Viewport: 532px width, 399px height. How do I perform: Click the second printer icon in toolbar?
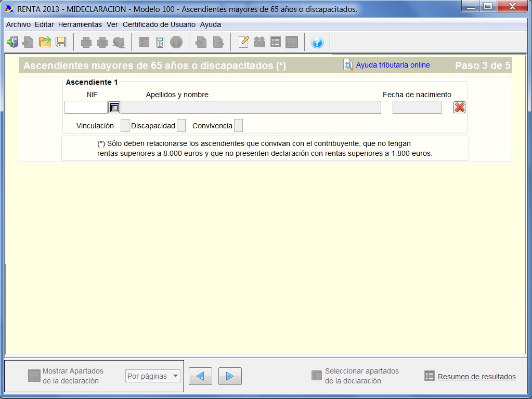tap(102, 43)
